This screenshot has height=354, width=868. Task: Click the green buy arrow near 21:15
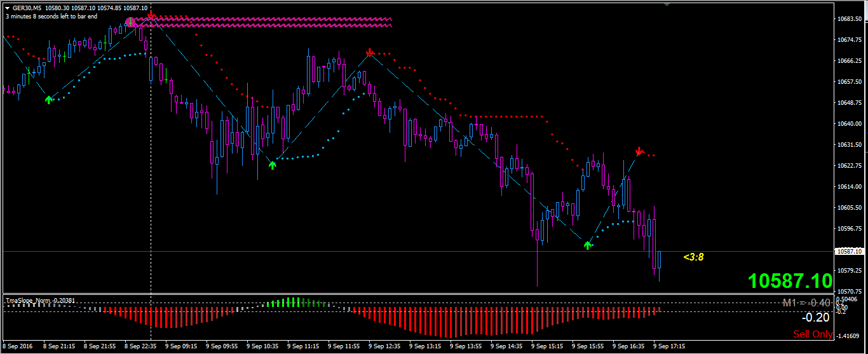point(49,99)
